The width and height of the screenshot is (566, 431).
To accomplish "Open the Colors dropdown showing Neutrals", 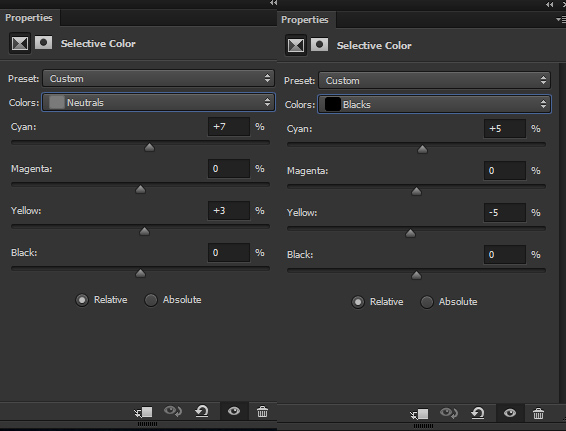I will [158, 102].
